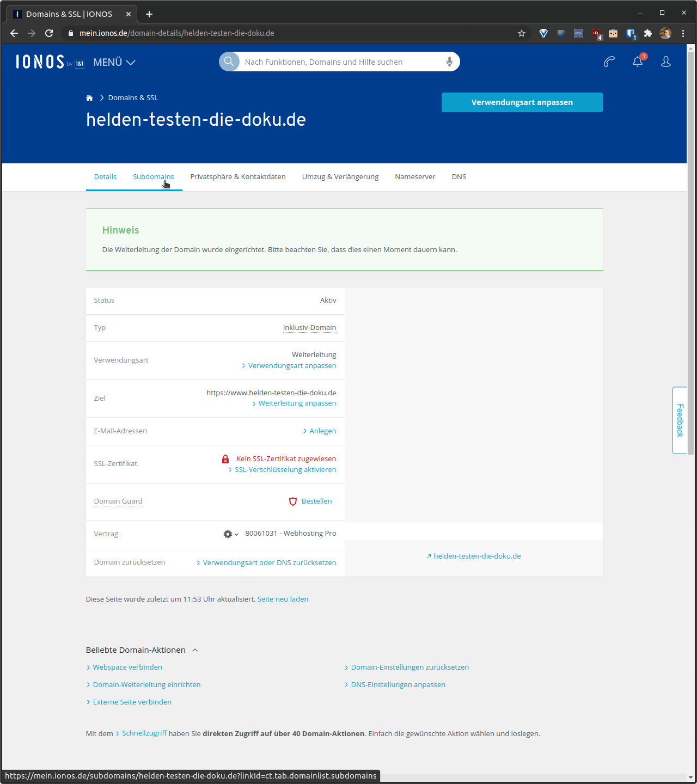Screen dimensions: 697x784
Task: Open the phone support icon
Action: [609, 62]
